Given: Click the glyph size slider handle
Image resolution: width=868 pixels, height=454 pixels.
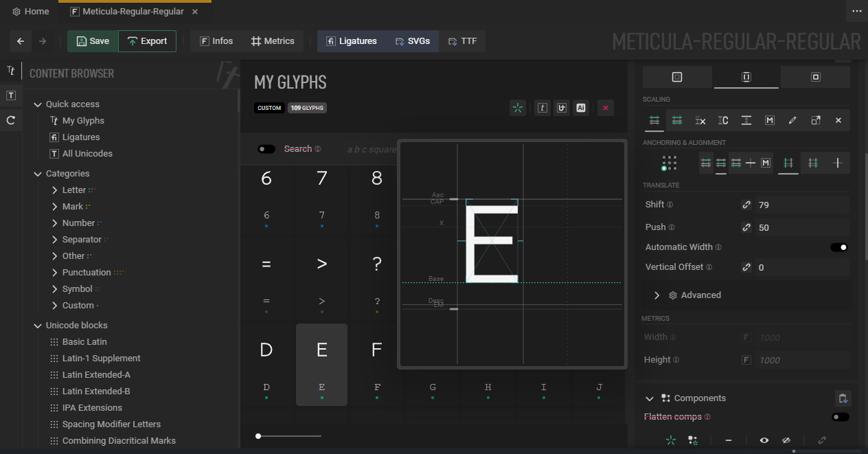Looking at the screenshot, I should 258,436.
